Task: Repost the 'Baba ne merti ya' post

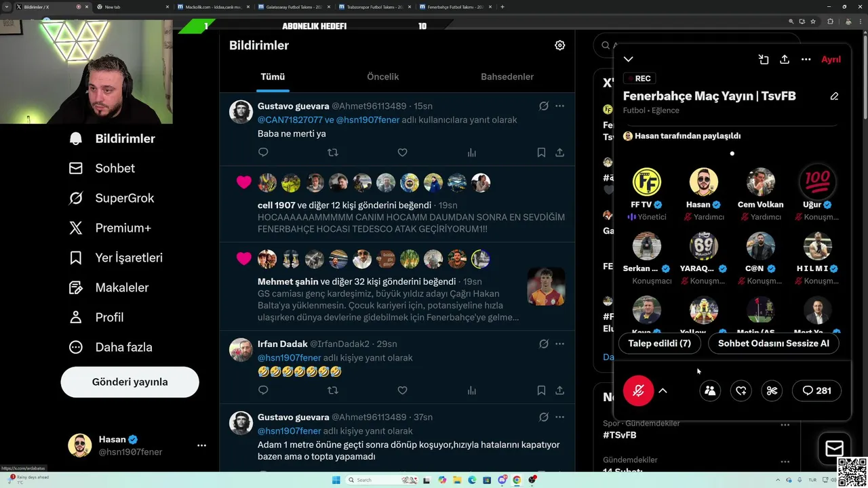Action: (x=332, y=152)
